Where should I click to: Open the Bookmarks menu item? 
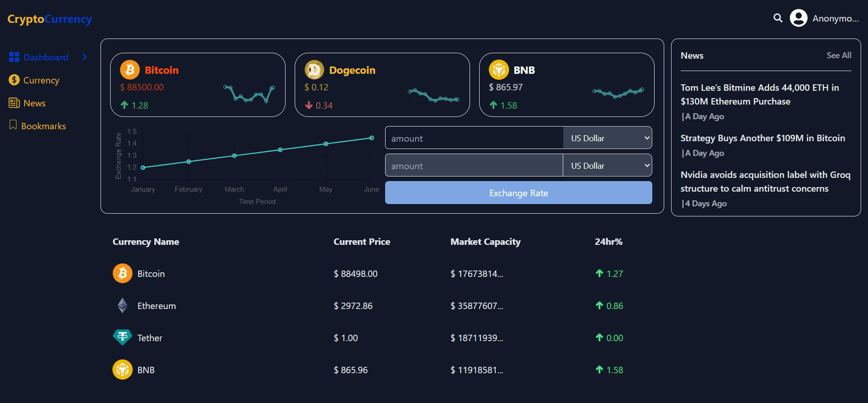(44, 126)
